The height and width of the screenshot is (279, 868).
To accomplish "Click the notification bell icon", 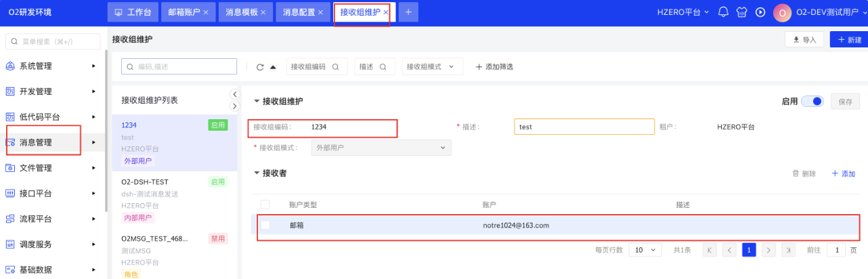I will pyautogui.click(x=723, y=12).
